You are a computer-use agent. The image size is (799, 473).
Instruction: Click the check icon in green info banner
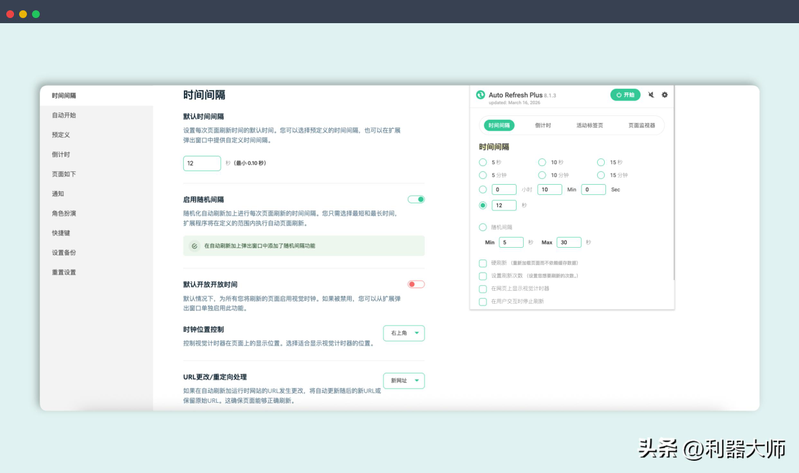pos(194,246)
